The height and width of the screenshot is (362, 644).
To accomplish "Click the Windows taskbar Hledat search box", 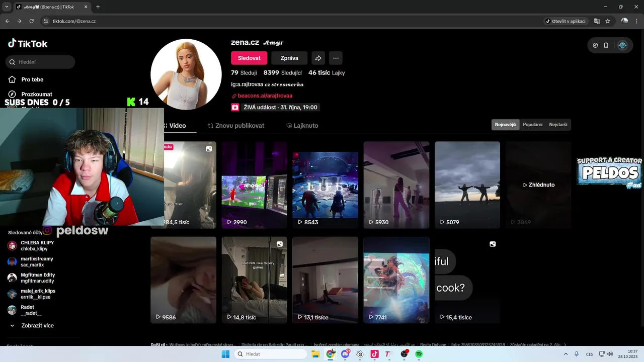I will tap(271, 354).
